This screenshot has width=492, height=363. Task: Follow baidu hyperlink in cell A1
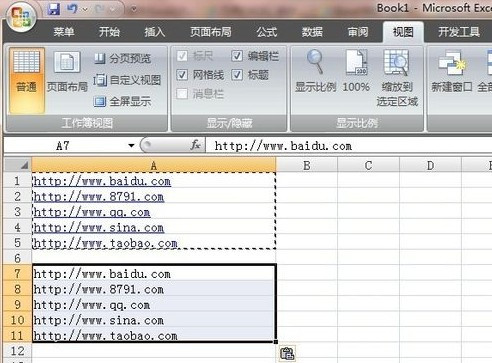102,181
